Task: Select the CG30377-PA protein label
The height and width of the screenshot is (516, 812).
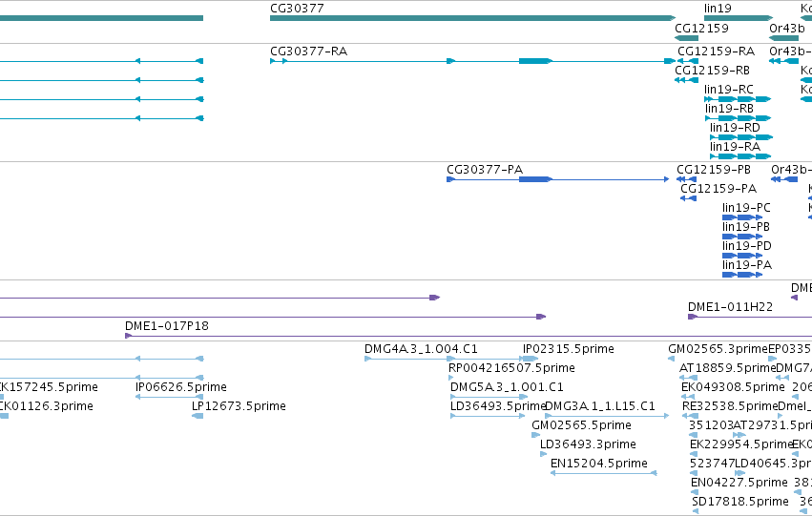Action: click(485, 170)
